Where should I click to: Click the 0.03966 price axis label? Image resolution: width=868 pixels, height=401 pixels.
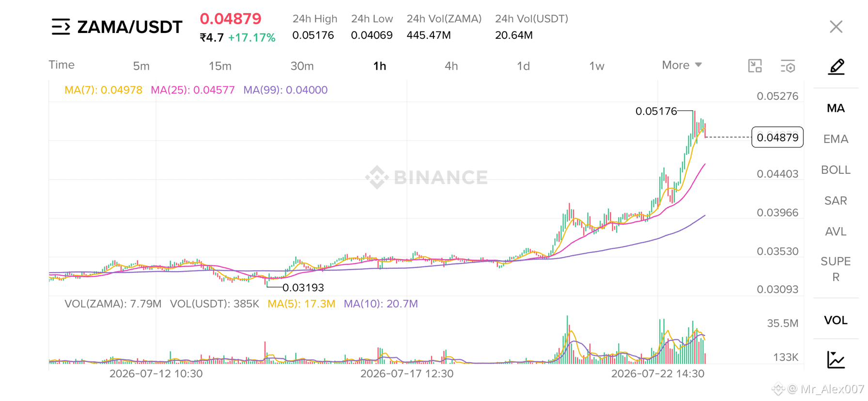pyautogui.click(x=777, y=213)
